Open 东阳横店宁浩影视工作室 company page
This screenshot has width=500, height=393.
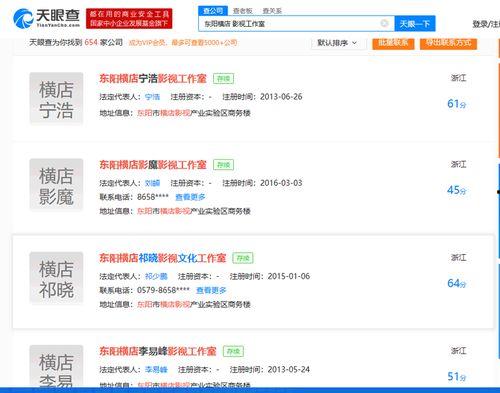[x=153, y=79]
